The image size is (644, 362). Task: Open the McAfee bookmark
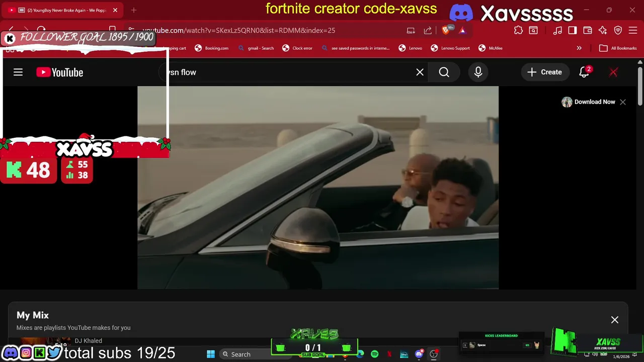(x=491, y=48)
